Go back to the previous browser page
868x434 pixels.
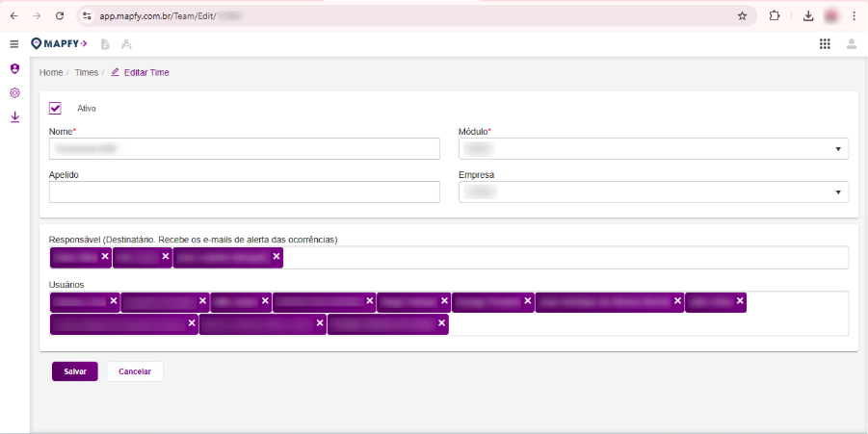[13, 16]
